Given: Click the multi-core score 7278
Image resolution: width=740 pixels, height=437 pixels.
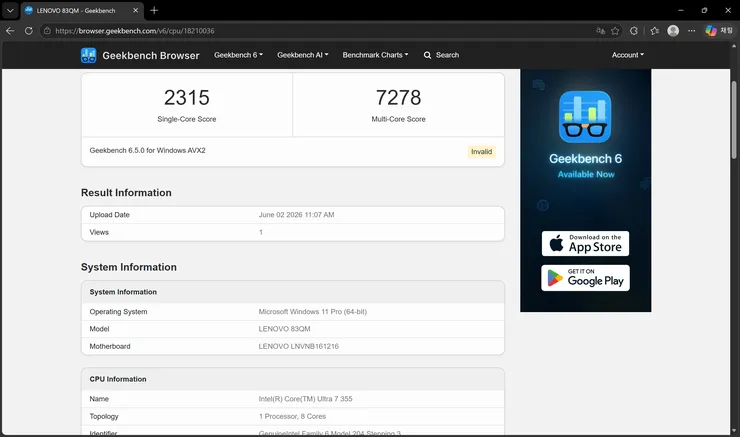Looking at the screenshot, I should 398,98.
